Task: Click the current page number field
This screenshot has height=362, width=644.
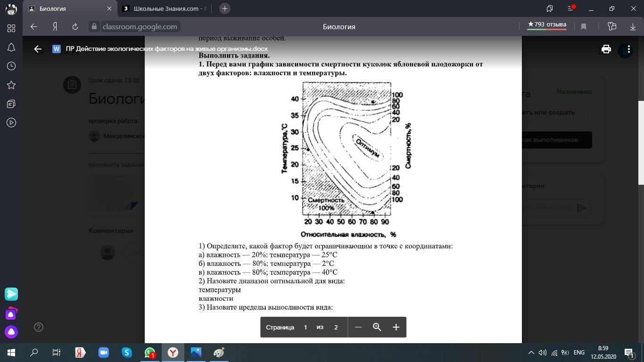Action: click(305, 327)
